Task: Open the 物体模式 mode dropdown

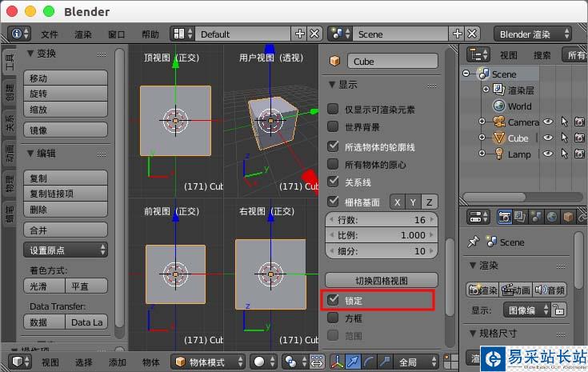Action: click(208, 362)
